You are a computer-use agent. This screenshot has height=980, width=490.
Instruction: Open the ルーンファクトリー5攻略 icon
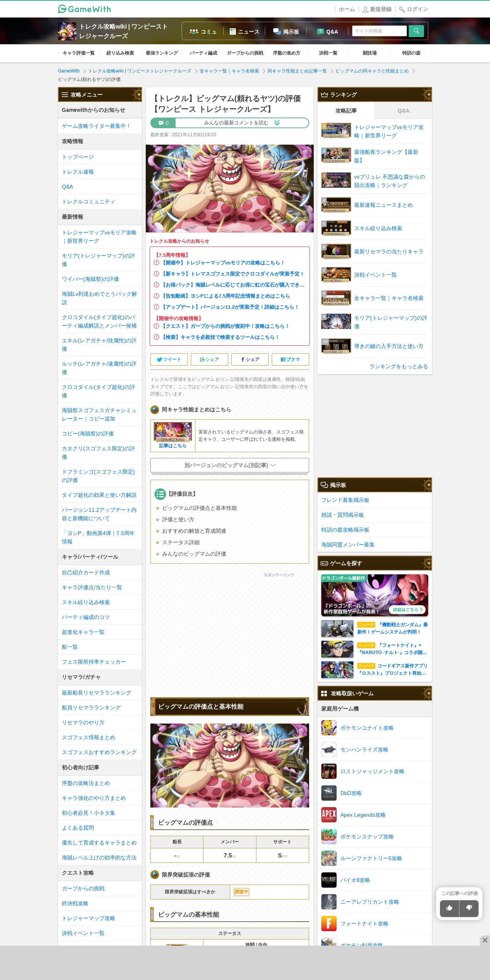point(329,858)
